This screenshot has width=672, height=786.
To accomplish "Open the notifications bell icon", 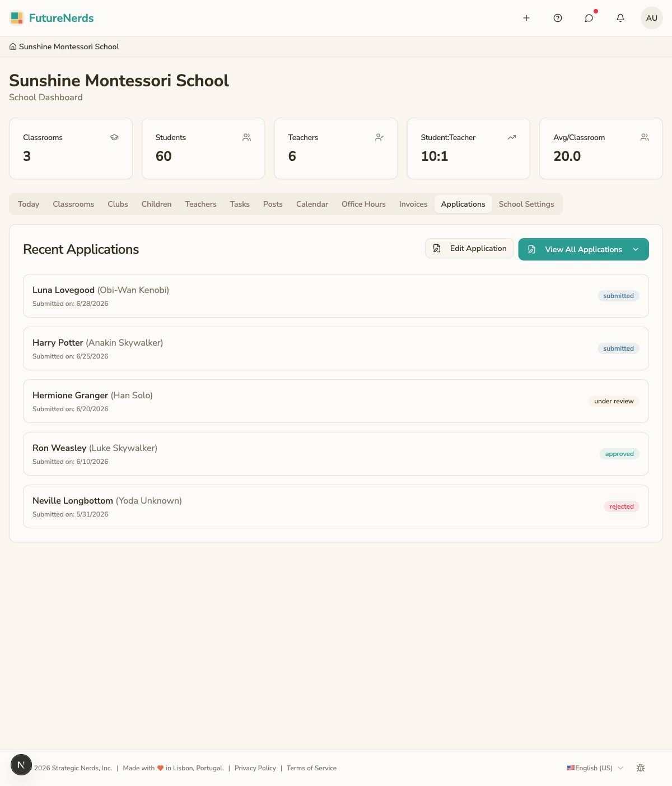I will coord(620,18).
